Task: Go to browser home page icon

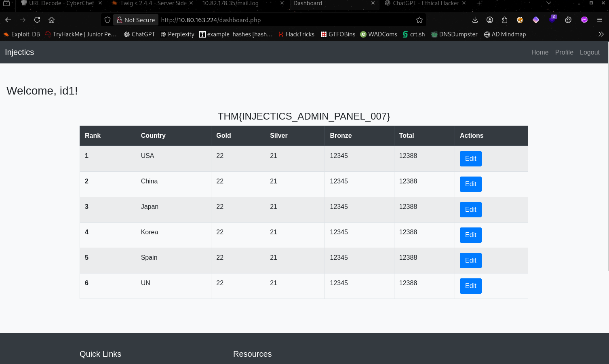Action: [51, 20]
